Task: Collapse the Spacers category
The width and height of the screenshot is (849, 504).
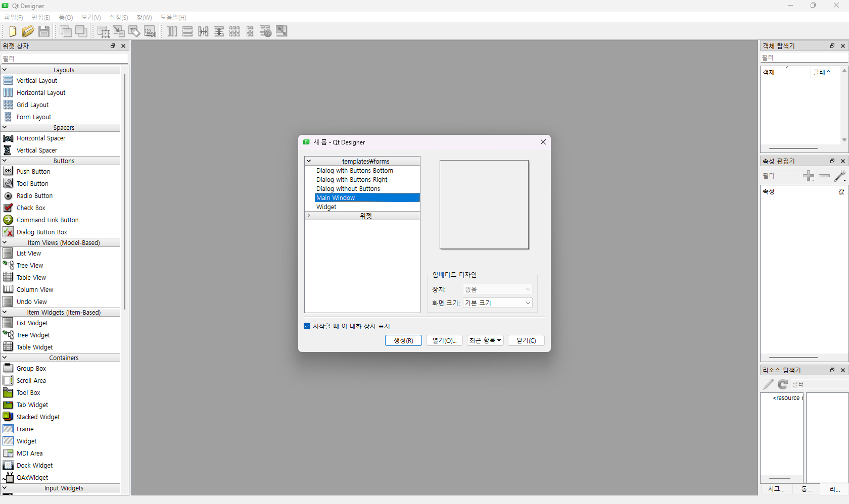Action: click(5, 127)
